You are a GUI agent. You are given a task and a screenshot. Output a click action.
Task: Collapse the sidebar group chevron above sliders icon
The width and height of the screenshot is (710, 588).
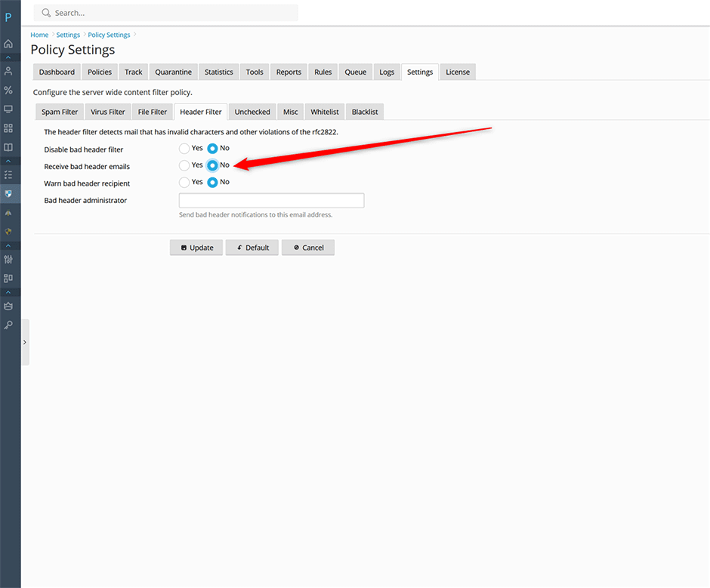click(8, 246)
